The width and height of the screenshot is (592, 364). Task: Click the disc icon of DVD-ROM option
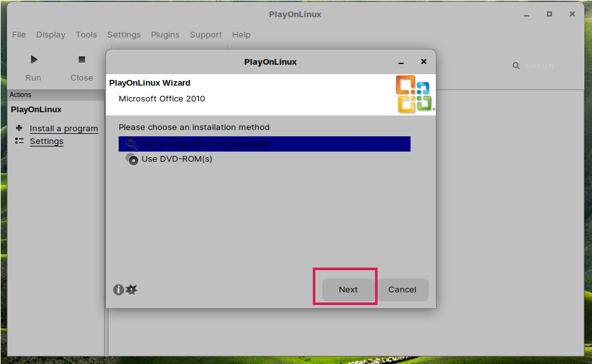click(132, 159)
